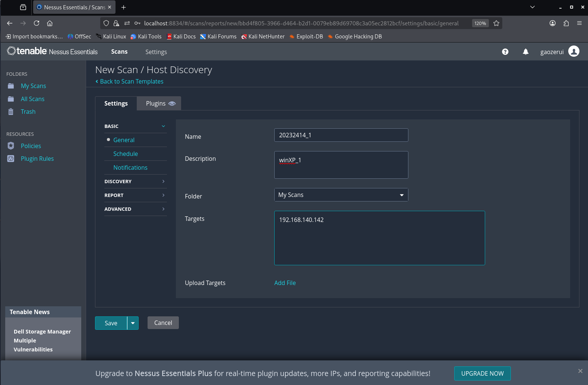Open the All Scans link

click(32, 99)
